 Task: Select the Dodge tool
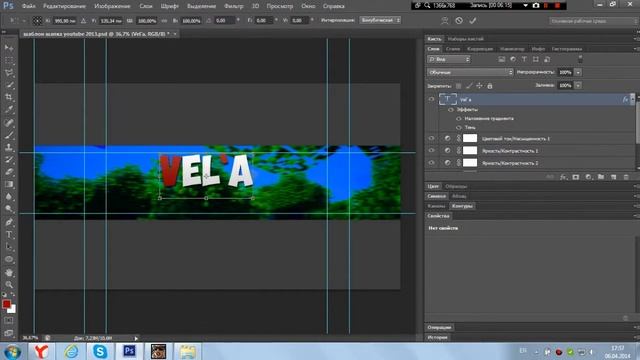[9, 209]
